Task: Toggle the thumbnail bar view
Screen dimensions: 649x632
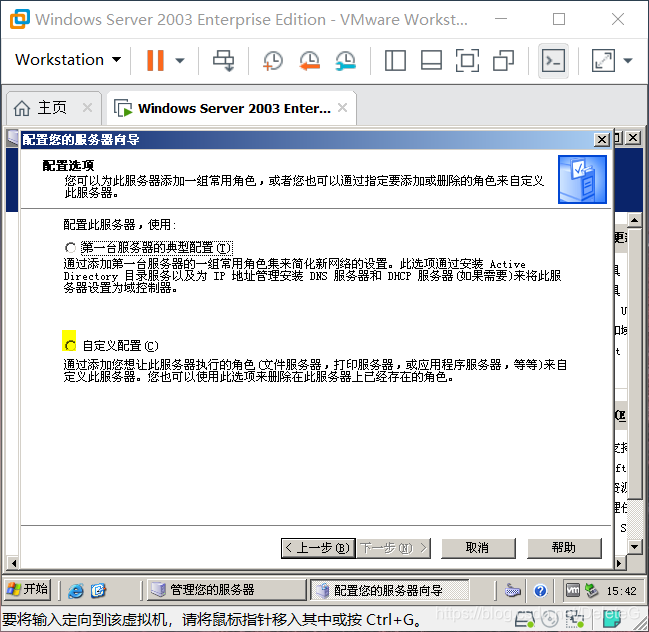Action: [x=431, y=60]
